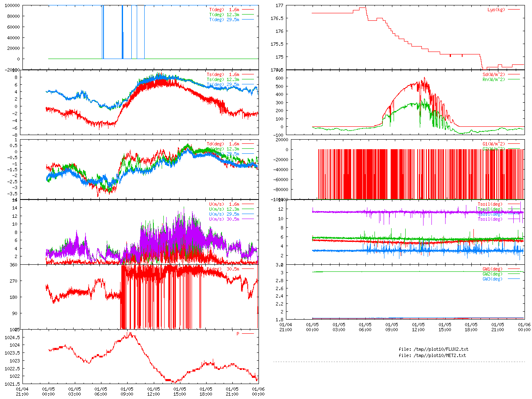Click the green line sample next to Rn(W/m^2)
Screen dimensions: 532x399
click(x=514, y=79)
